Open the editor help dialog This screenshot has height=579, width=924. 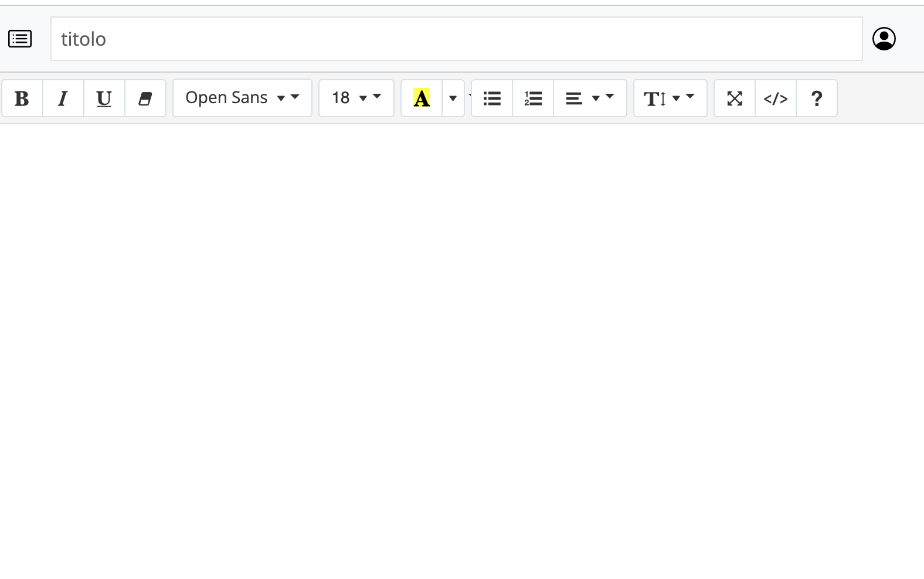pos(817,98)
